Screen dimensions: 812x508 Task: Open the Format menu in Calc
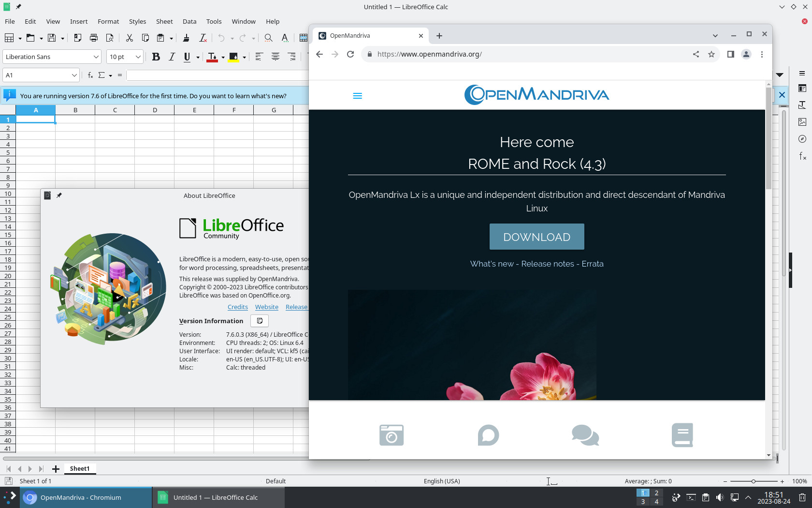[x=108, y=21]
